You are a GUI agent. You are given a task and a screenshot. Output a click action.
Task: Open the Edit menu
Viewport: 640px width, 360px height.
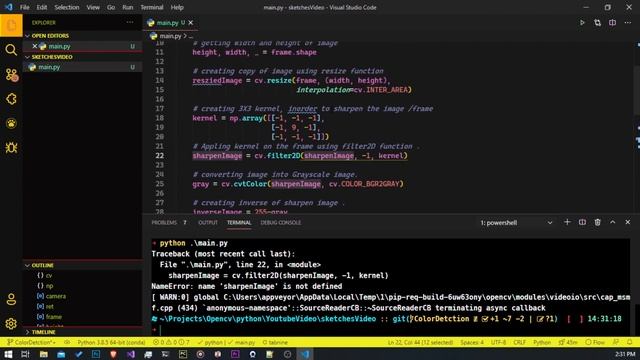click(x=42, y=7)
